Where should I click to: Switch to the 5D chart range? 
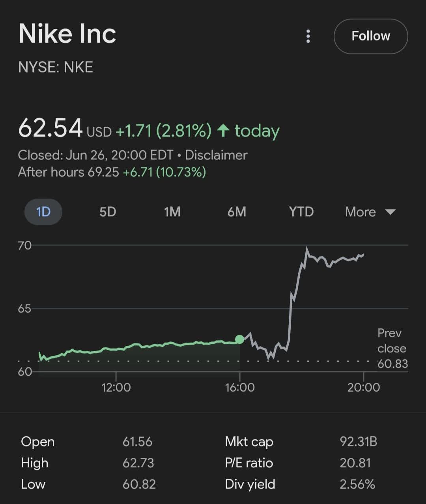[108, 212]
